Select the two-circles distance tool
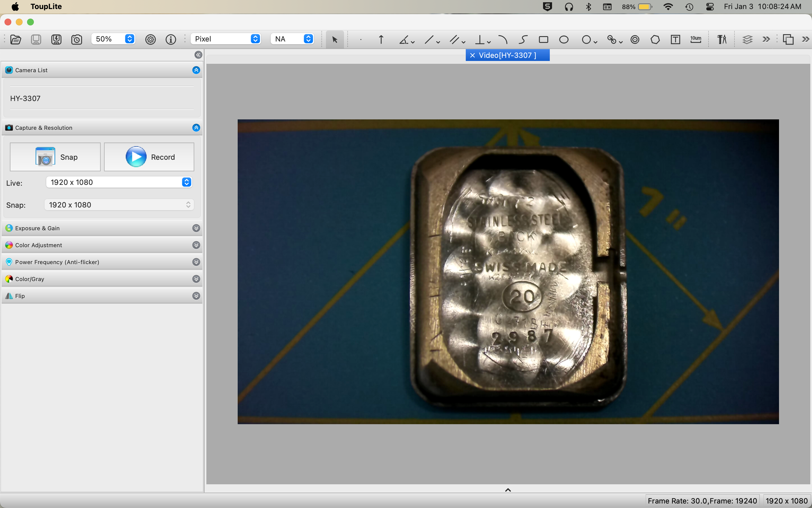The height and width of the screenshot is (508, 812). (612, 39)
